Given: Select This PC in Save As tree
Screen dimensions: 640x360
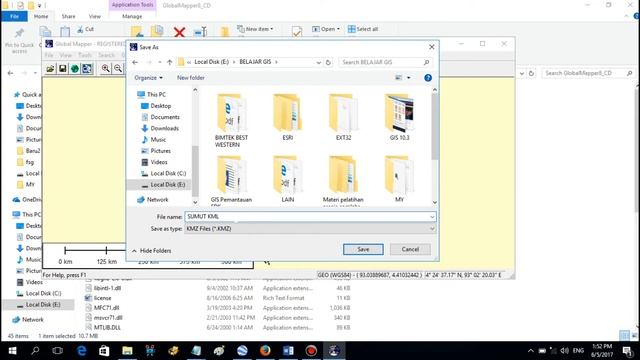Looking at the screenshot, I should tap(156, 94).
